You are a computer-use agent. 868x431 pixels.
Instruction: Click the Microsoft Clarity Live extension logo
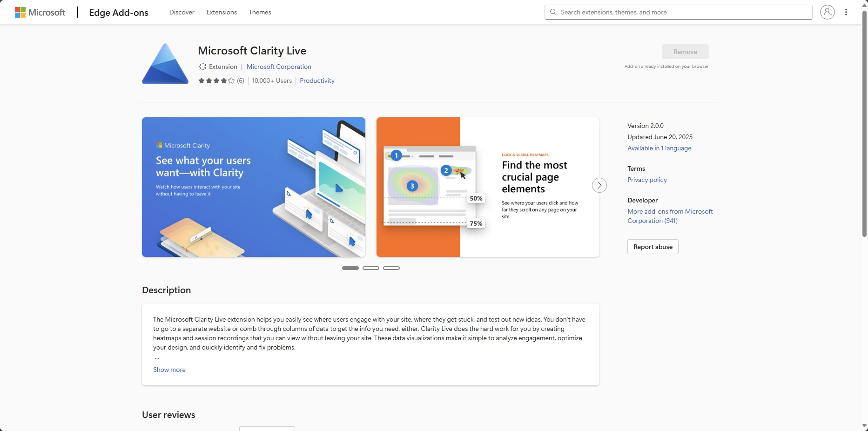164,64
